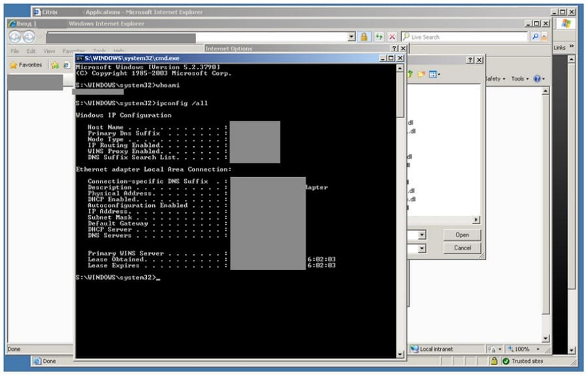Screen dimensions: 588x377
Task: Open the View menu
Action: 49,51
